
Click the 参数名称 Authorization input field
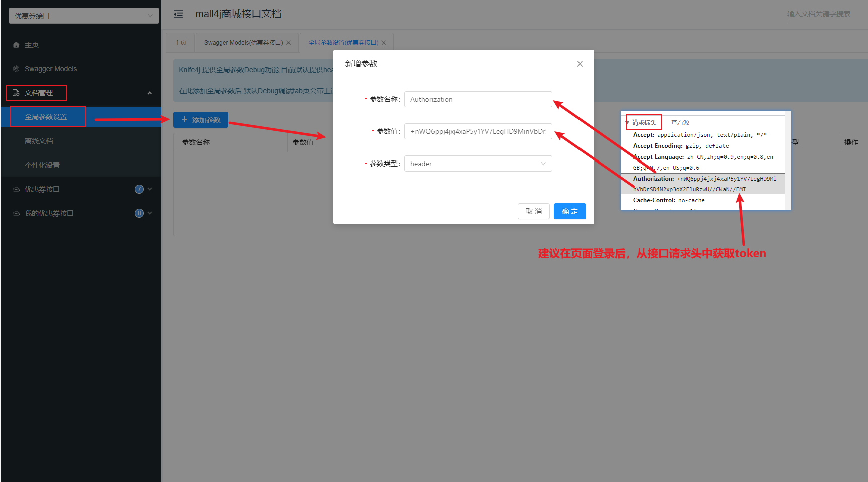[478, 99]
